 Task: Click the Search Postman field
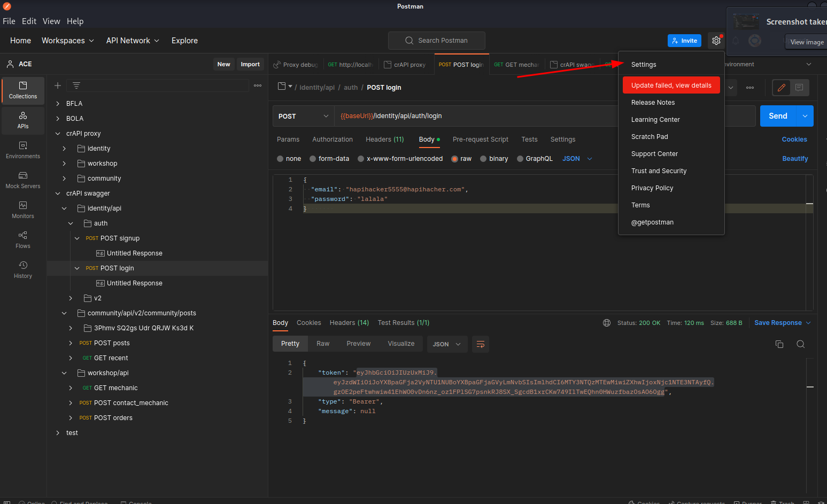[437, 41]
